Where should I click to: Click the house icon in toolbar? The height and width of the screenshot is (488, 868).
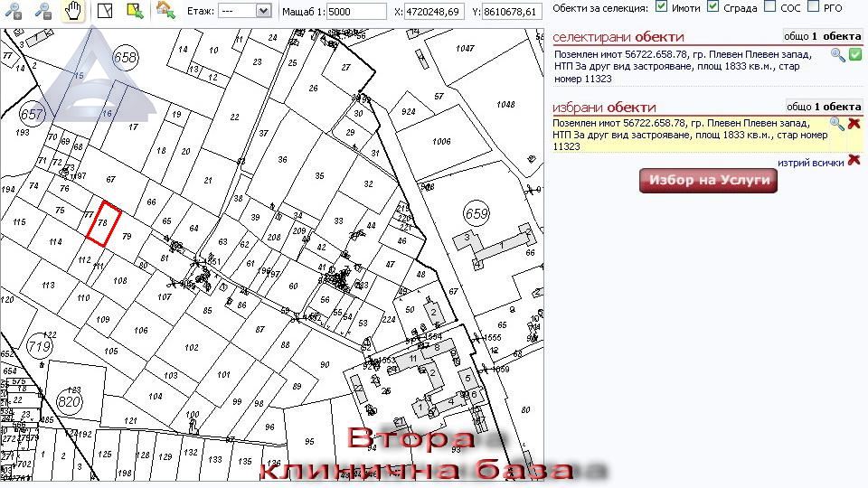click(x=165, y=11)
